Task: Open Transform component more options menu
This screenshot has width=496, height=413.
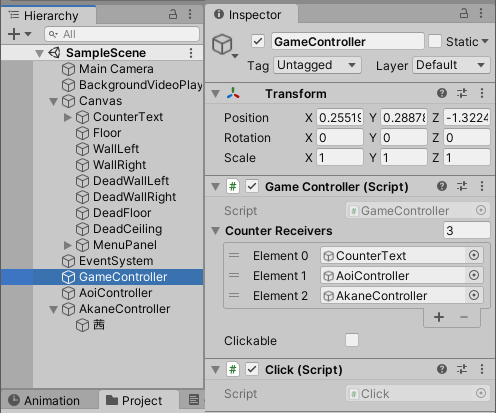Action: (482, 93)
